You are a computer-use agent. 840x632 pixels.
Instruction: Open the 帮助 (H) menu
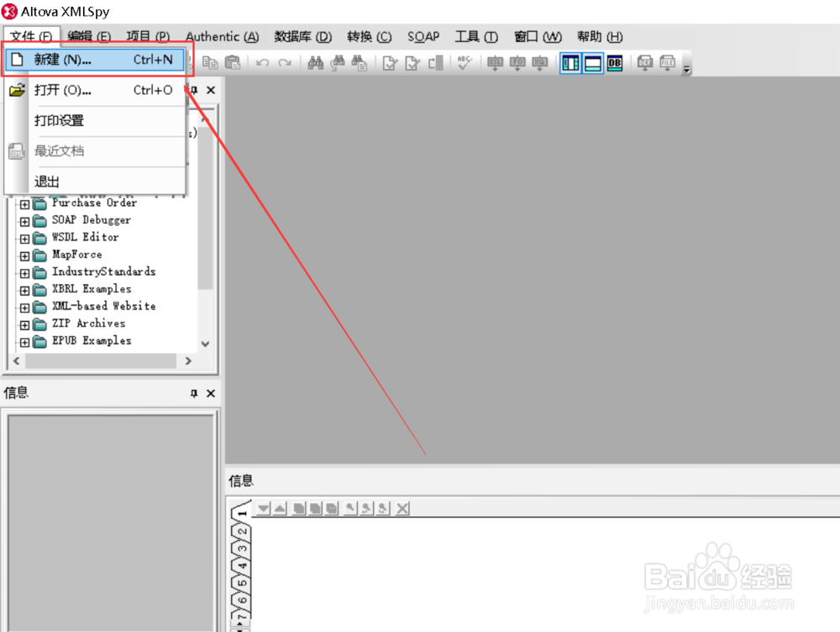pyautogui.click(x=600, y=36)
